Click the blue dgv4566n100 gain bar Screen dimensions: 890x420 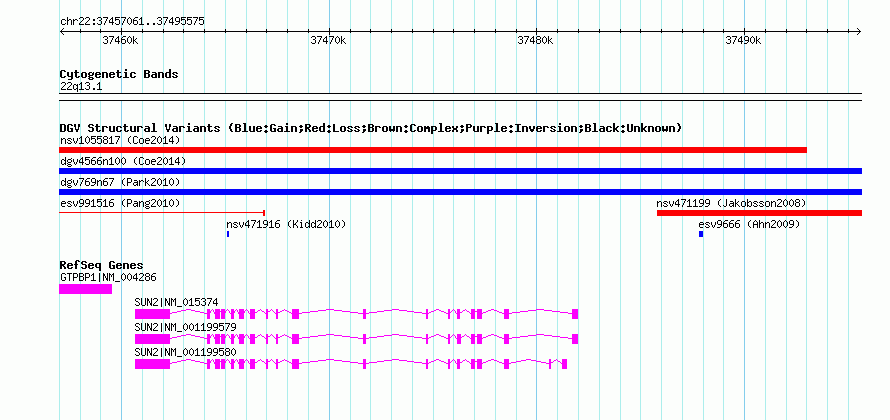click(x=460, y=171)
